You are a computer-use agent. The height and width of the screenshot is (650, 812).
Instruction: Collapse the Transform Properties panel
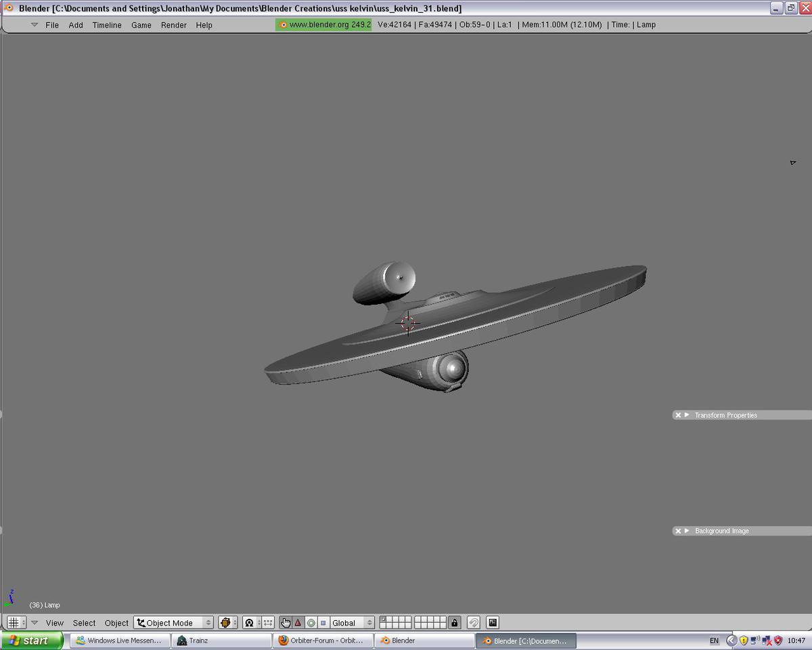687,415
